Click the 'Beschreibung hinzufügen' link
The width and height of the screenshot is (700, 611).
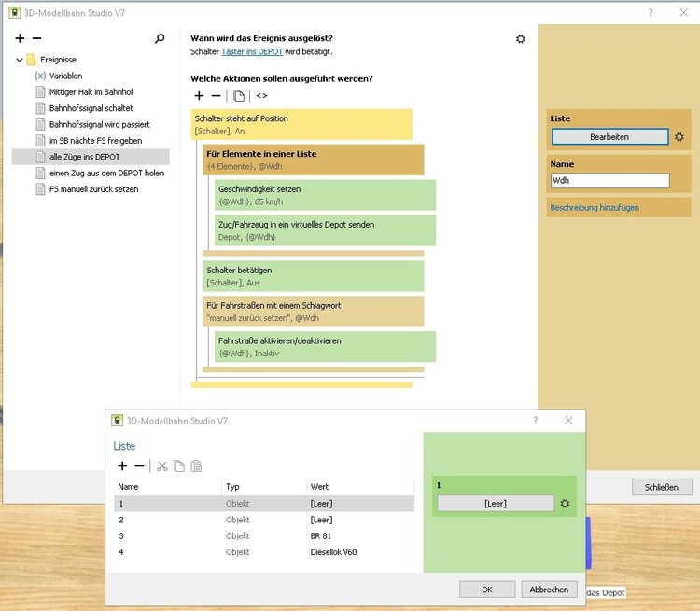click(x=595, y=207)
